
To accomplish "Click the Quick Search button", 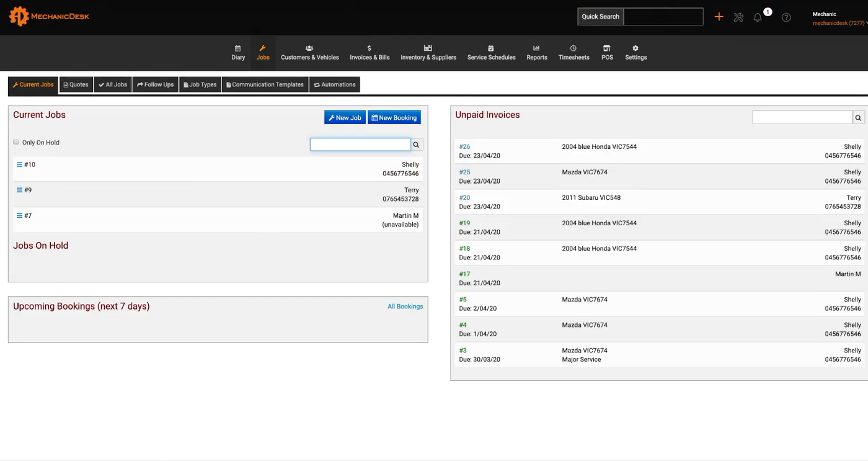I will tap(600, 17).
